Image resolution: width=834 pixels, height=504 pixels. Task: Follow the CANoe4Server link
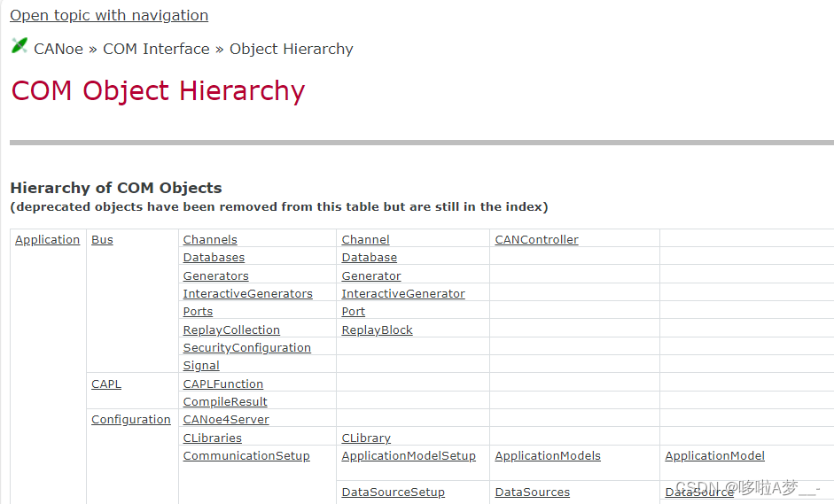coord(226,420)
